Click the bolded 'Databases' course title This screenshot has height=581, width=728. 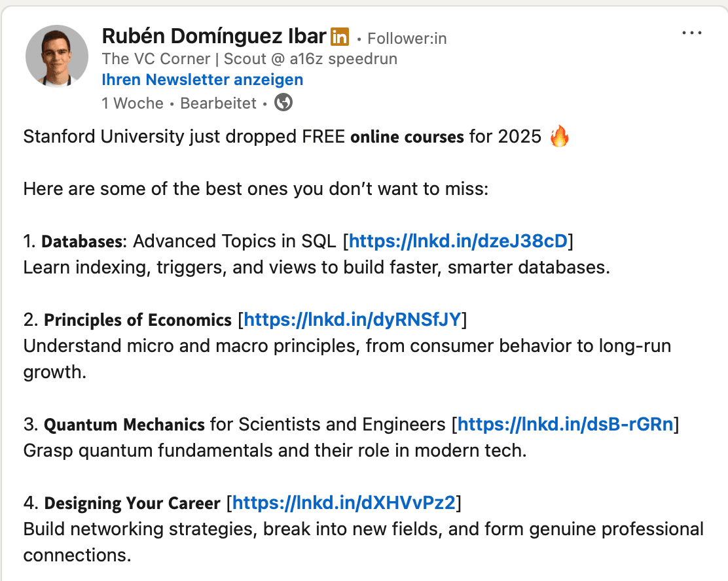[82, 241]
